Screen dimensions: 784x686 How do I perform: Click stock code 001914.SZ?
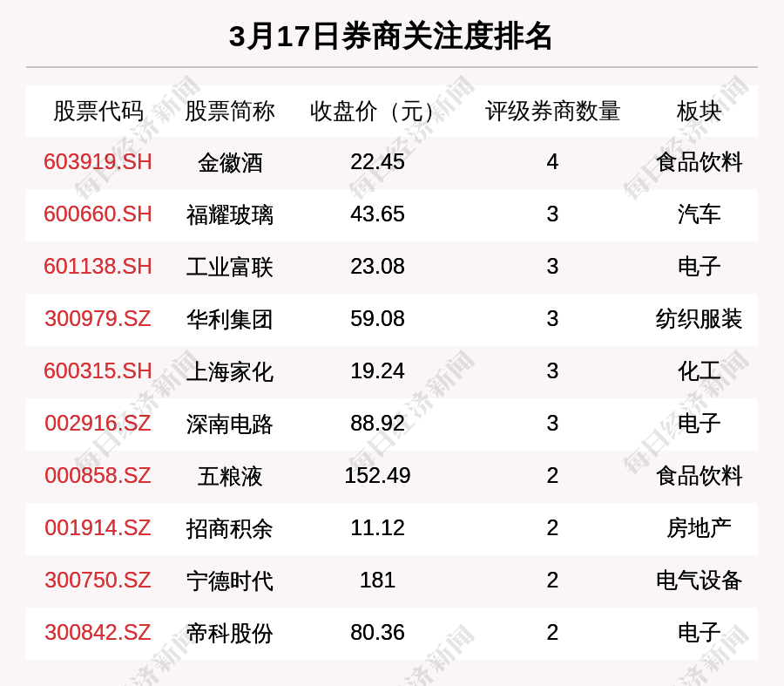click(98, 528)
